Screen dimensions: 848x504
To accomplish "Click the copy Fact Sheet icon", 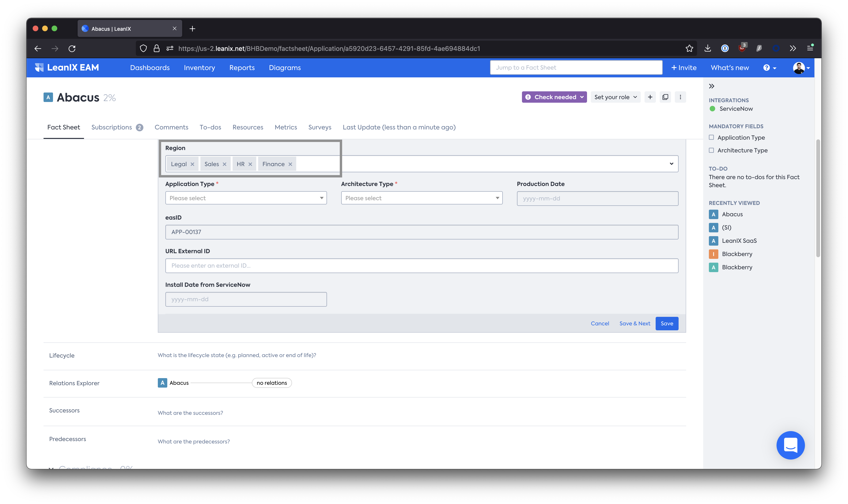I will coord(665,97).
